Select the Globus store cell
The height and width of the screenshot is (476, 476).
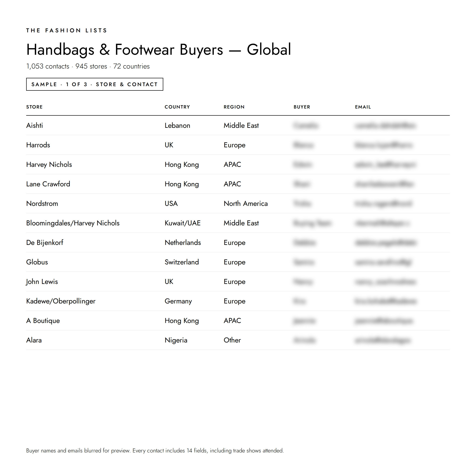(37, 262)
